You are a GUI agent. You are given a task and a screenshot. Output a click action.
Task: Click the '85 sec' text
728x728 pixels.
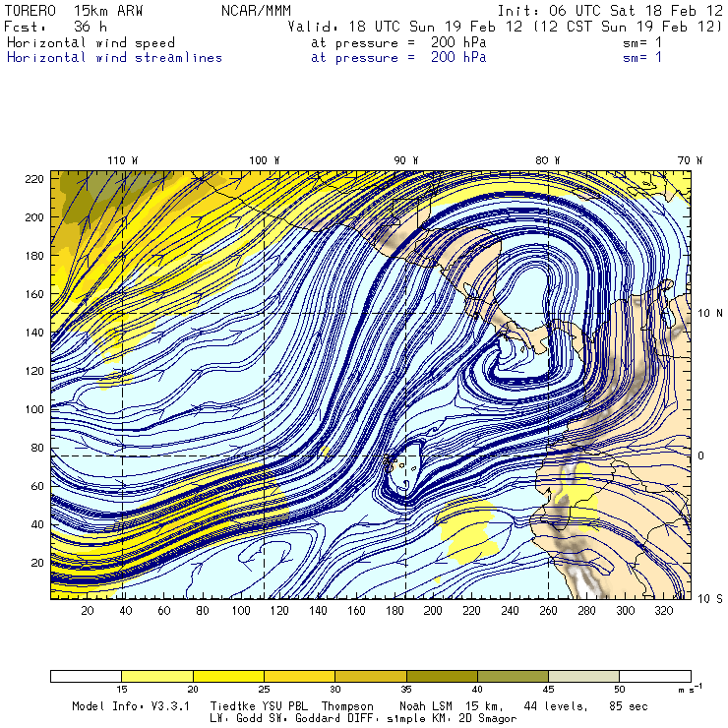point(629,706)
